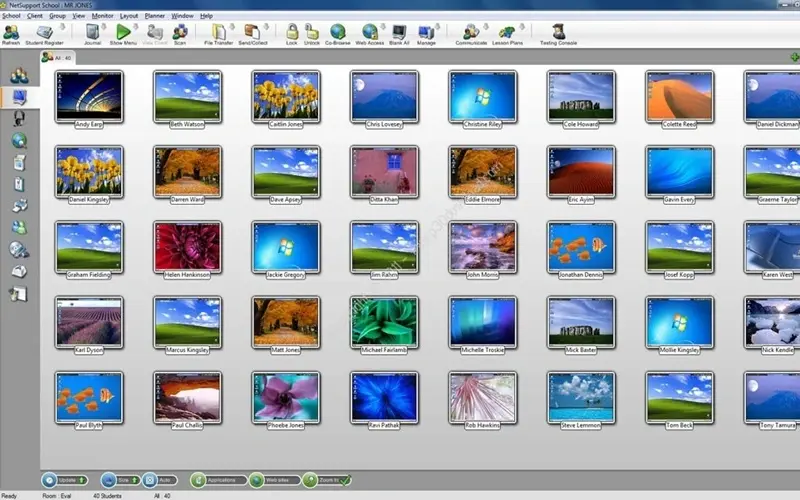Click the Send/Collect toolbar icon
This screenshot has height=500, width=800.
tap(252, 32)
